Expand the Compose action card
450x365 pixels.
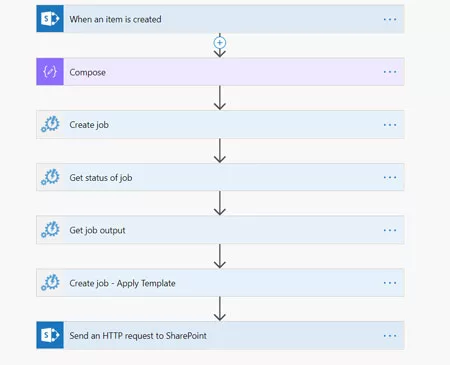(220, 72)
